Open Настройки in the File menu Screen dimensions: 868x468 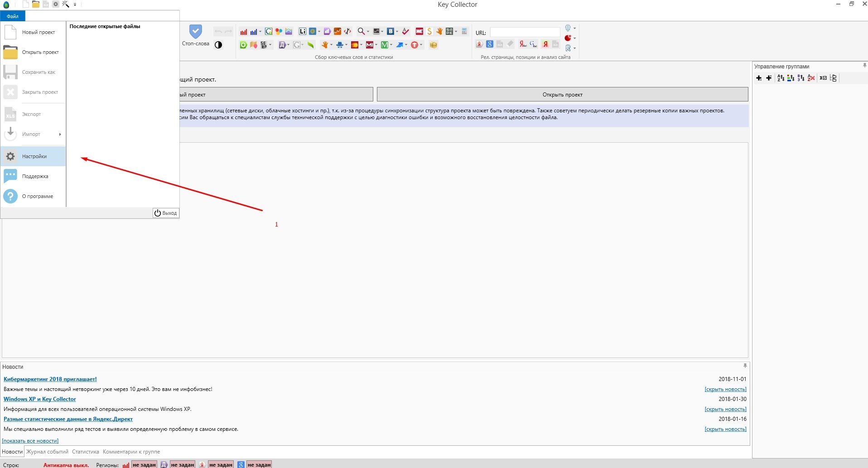(34, 156)
